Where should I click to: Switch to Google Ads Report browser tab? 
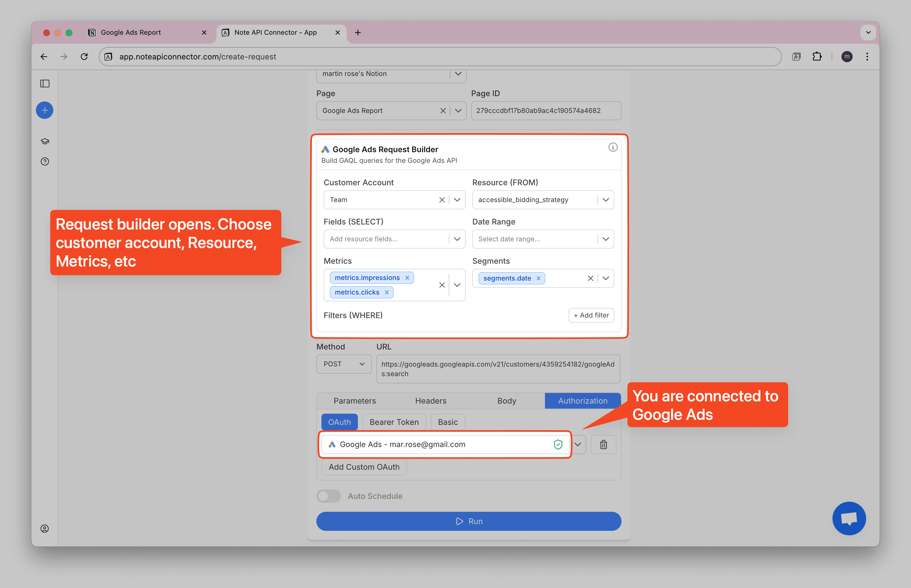point(147,33)
